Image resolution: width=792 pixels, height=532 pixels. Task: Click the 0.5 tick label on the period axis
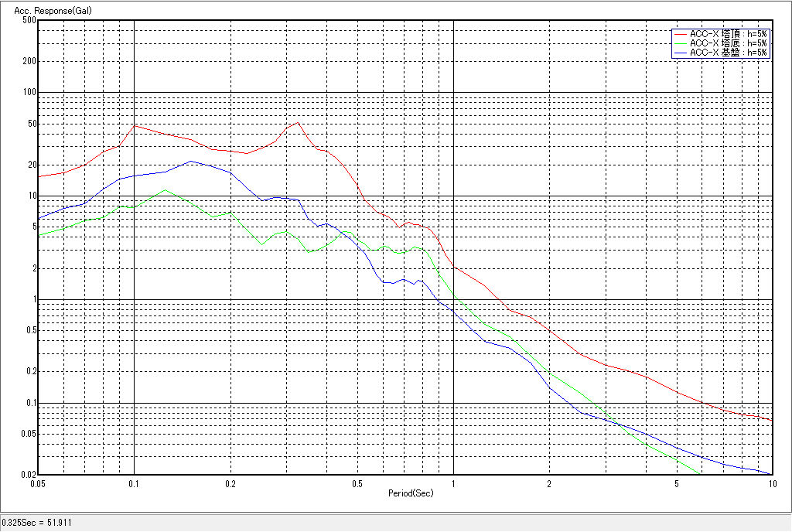point(357,483)
